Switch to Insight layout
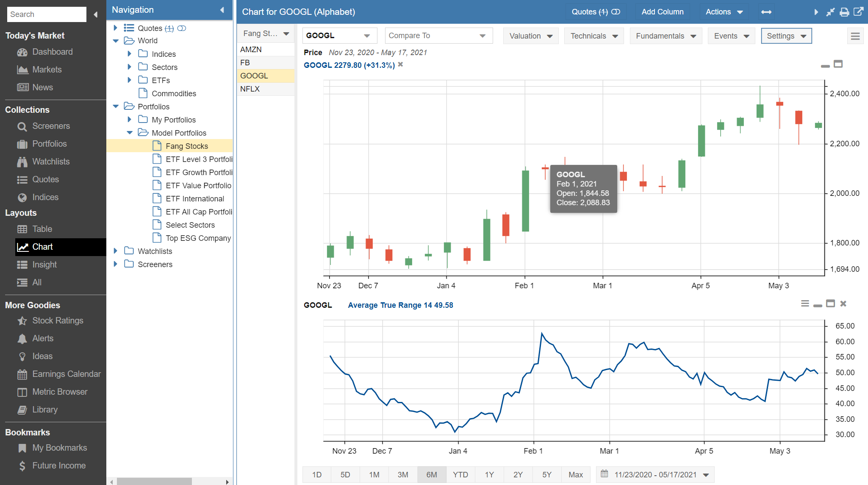The width and height of the screenshot is (868, 485). click(44, 265)
